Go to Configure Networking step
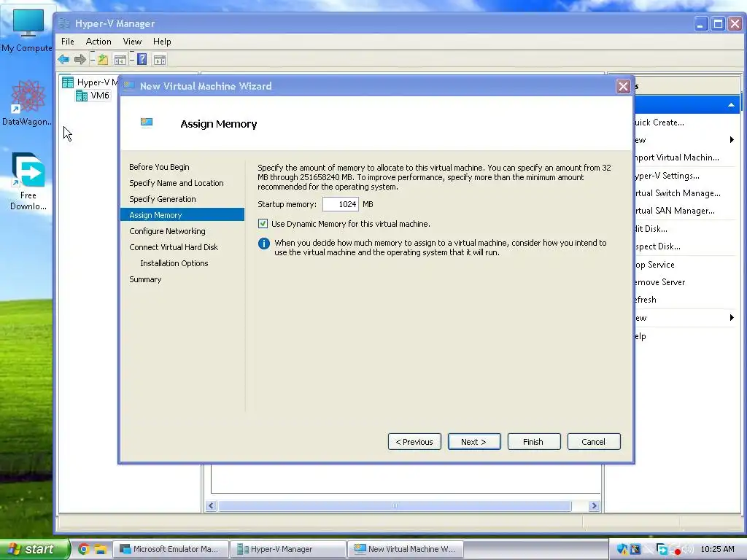The image size is (747, 560). pyautogui.click(x=167, y=231)
